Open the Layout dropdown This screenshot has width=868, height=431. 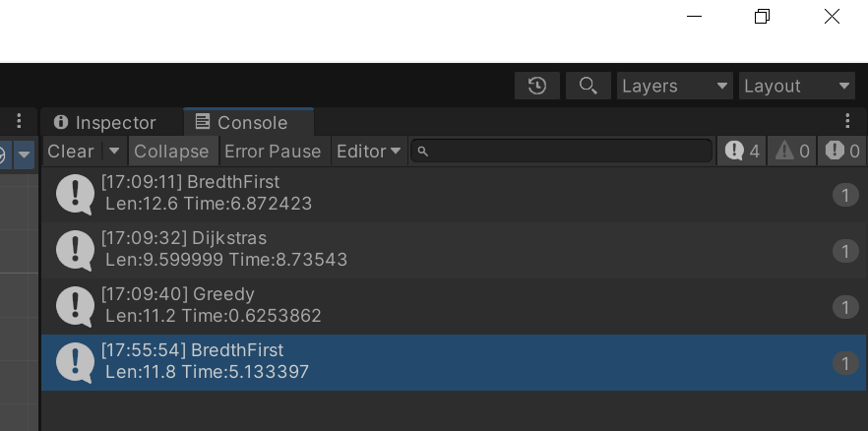[x=796, y=86]
